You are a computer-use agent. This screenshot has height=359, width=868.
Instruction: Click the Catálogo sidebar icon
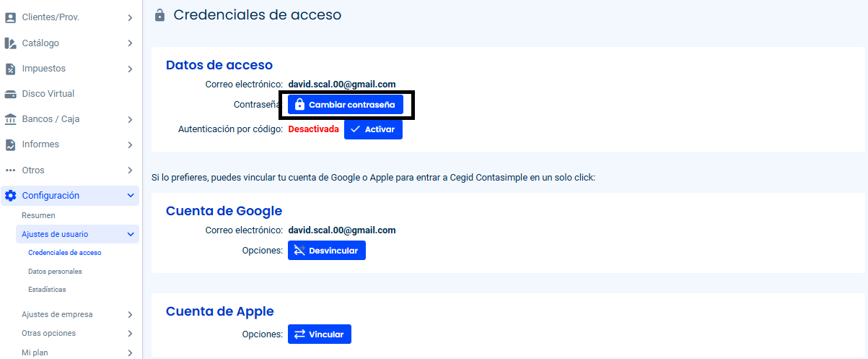click(10, 43)
